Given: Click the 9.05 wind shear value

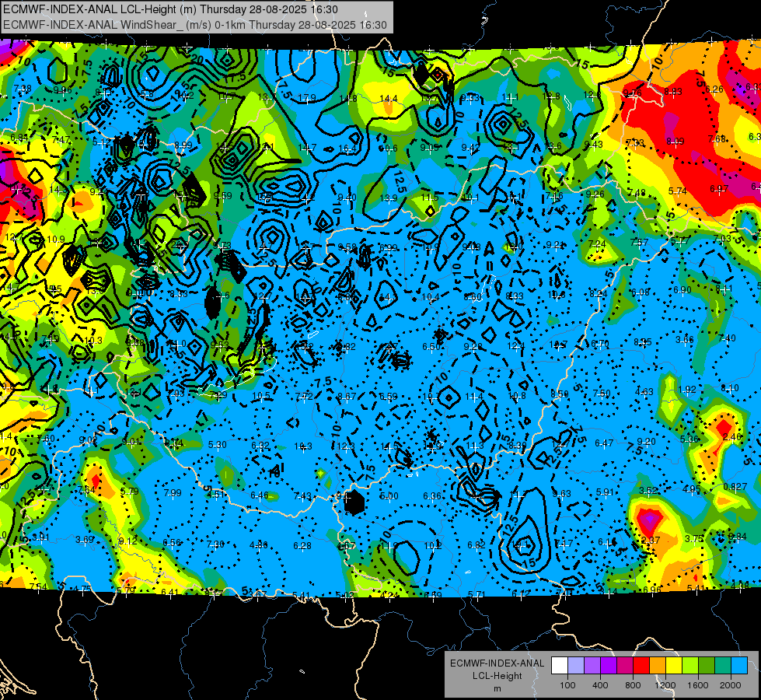Looking at the screenshot, I should (430, 148).
